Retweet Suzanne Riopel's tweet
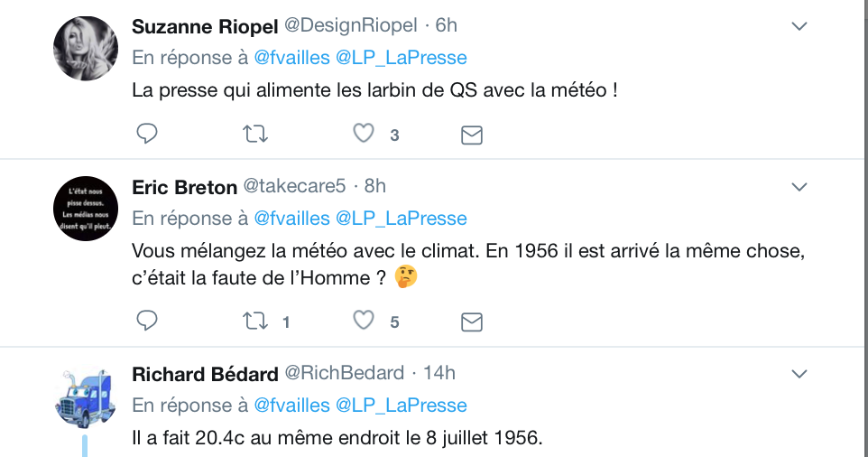868x457 pixels. tap(255, 134)
